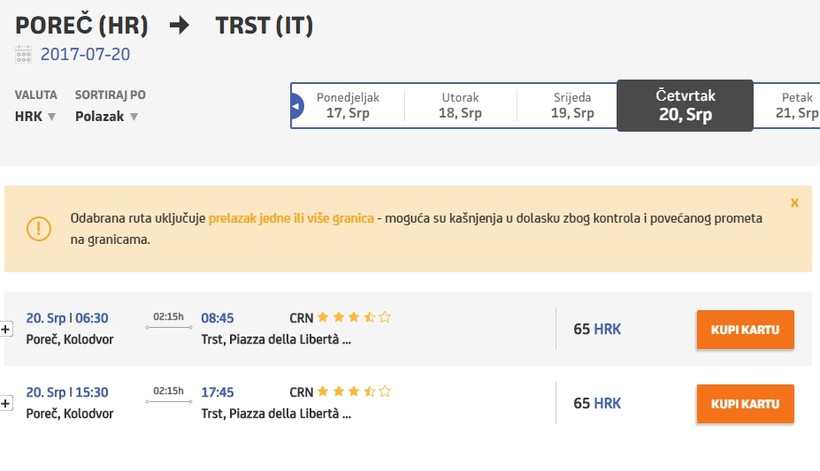Expand details of the 06:30 Poreč departure
The width and height of the screenshot is (820, 471).
click(6, 329)
